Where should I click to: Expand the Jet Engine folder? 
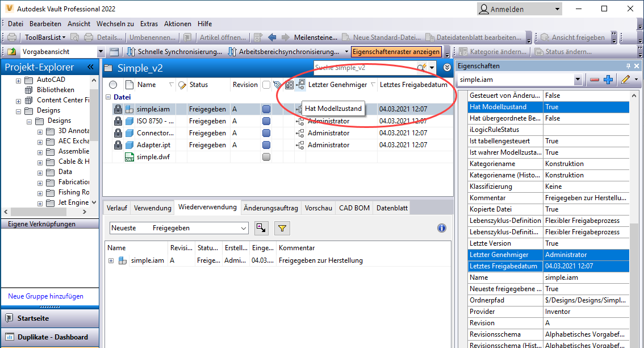40,204
